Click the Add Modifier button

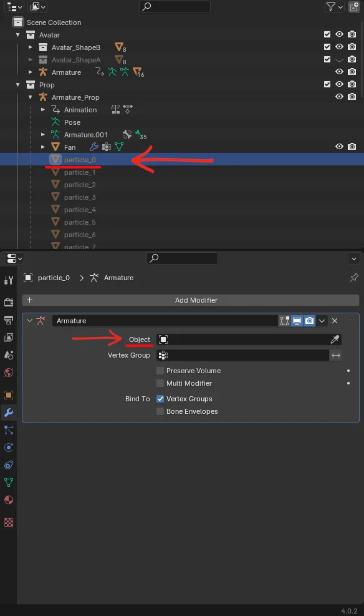(x=191, y=300)
